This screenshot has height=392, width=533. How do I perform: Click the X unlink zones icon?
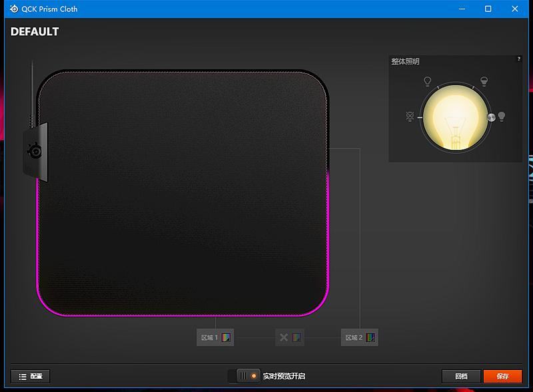coord(284,337)
